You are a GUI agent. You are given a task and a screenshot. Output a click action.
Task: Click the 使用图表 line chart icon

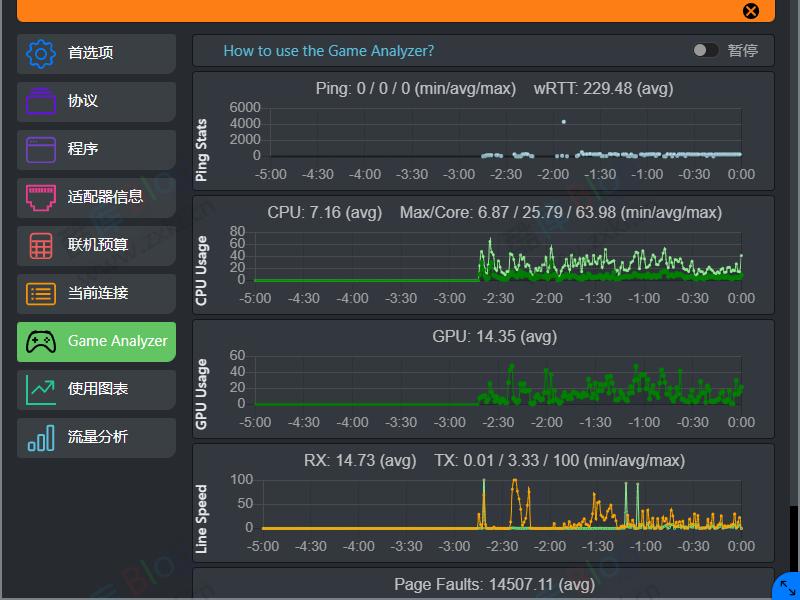click(x=38, y=389)
